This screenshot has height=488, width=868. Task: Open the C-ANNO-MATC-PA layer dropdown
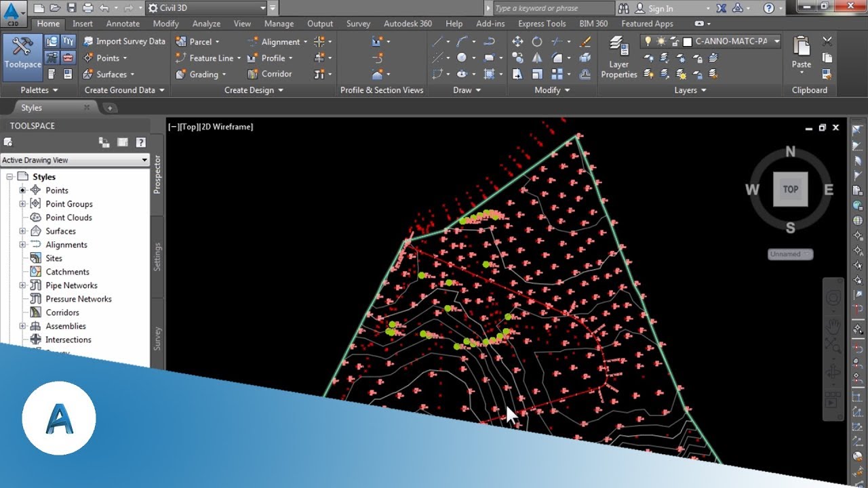711,41
